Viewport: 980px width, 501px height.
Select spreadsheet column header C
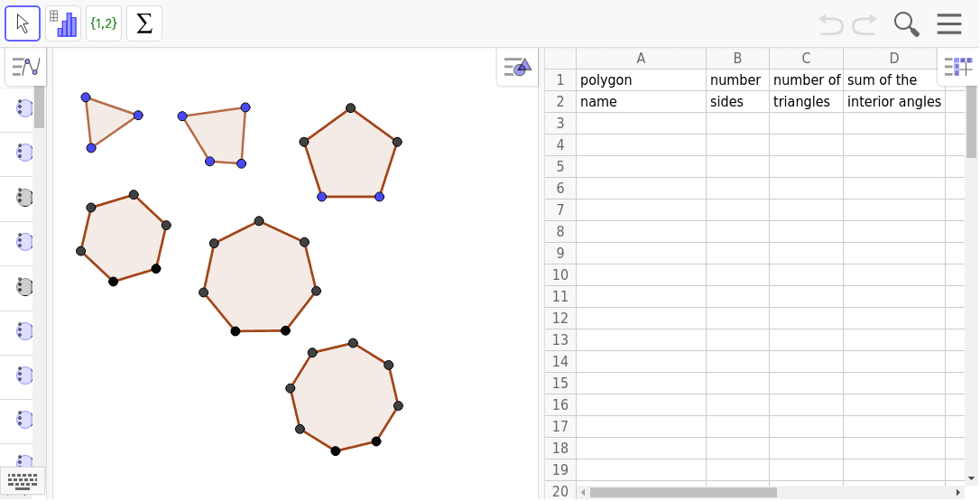(806, 58)
